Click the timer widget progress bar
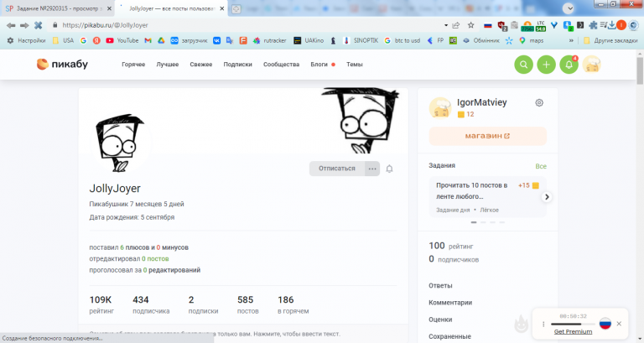 (573, 324)
